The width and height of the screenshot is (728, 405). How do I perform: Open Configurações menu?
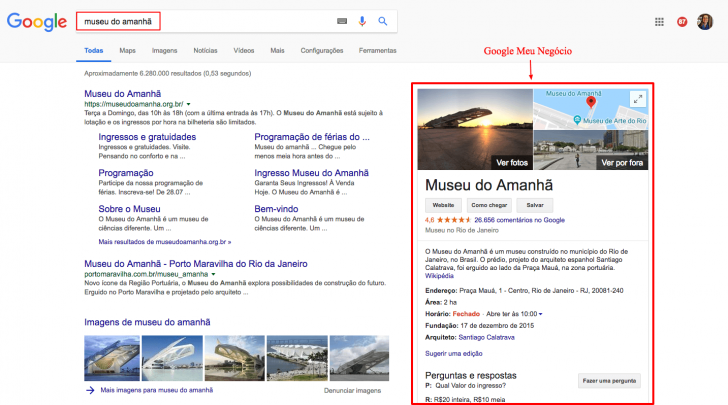coord(322,51)
